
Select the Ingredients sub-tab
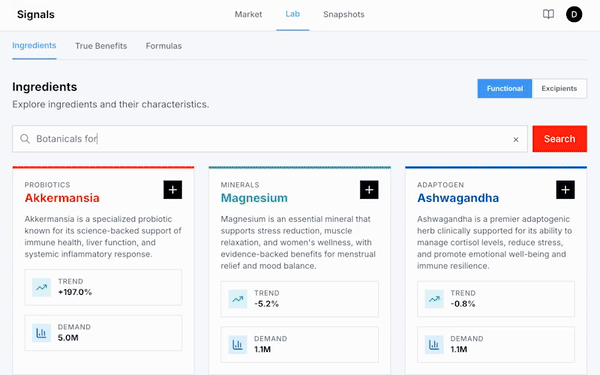(34, 46)
